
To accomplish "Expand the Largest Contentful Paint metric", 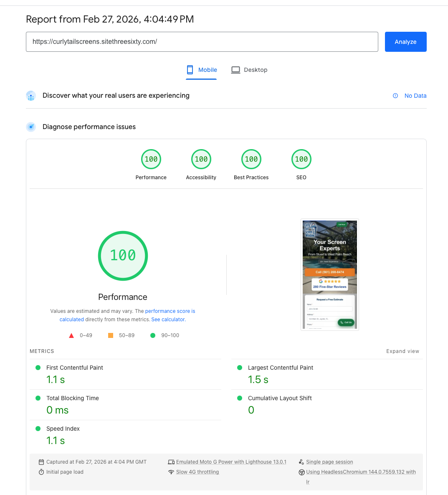I will (x=280, y=368).
